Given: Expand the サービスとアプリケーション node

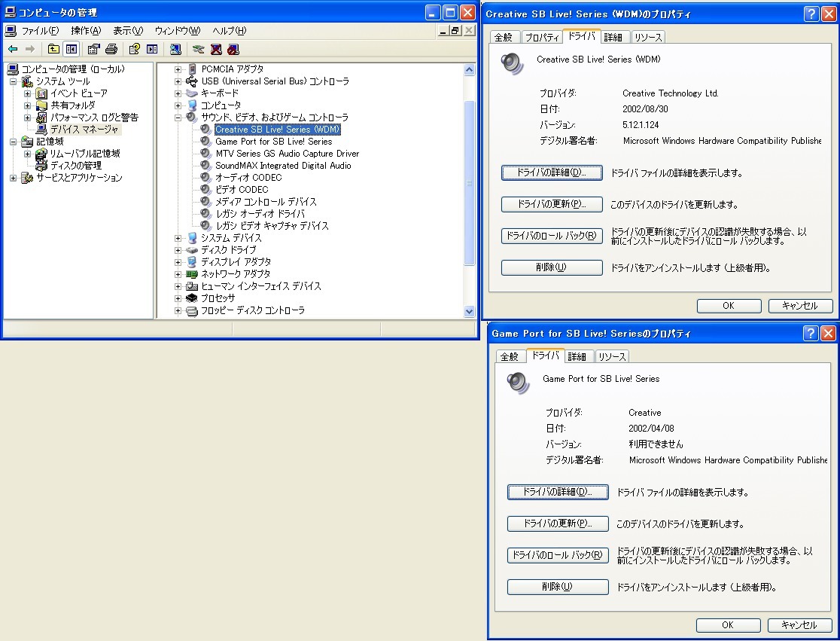Looking at the screenshot, I should (x=14, y=178).
